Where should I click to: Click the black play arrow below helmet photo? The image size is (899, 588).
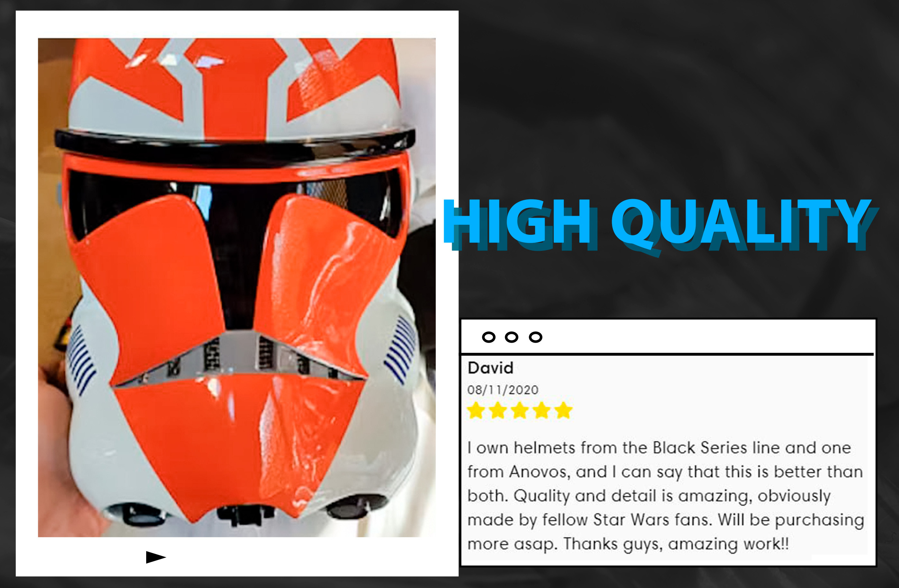point(156,557)
